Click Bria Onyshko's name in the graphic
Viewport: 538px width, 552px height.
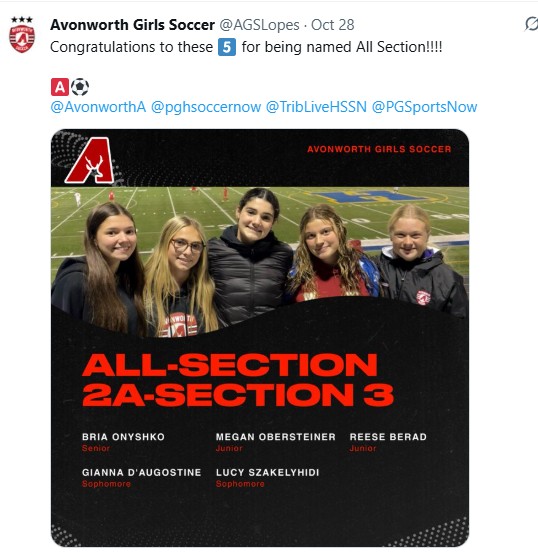click(123, 437)
